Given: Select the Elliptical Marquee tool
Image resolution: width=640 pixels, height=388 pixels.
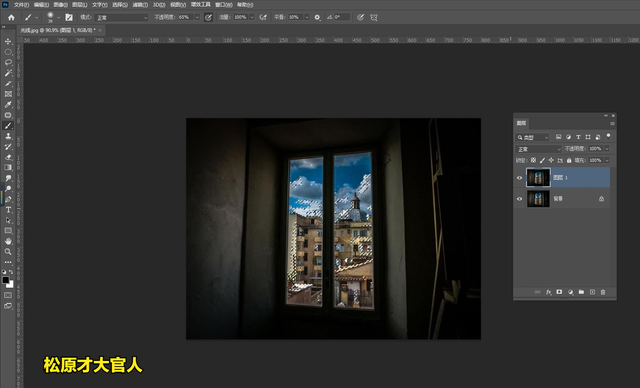Looking at the screenshot, I should [8, 52].
